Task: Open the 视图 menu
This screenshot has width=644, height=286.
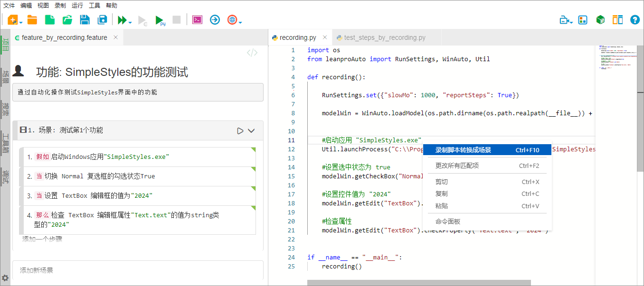Action: 43,6
